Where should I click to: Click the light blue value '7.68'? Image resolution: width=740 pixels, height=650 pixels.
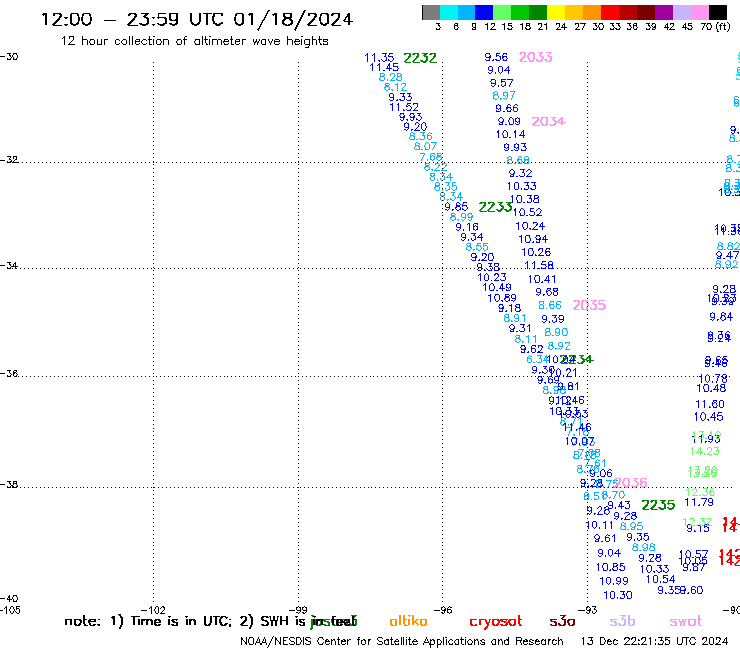[431, 157]
